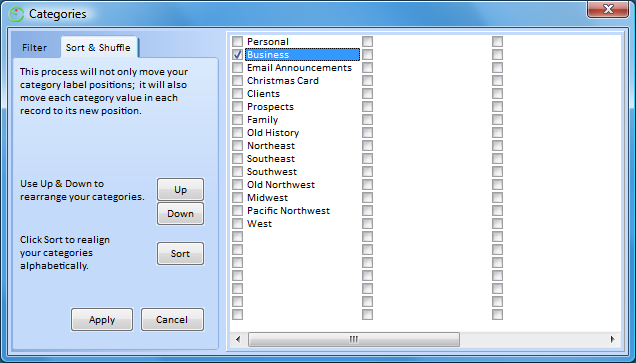Select the Northeast label
Image resolution: width=636 pixels, height=363 pixels.
(x=271, y=146)
